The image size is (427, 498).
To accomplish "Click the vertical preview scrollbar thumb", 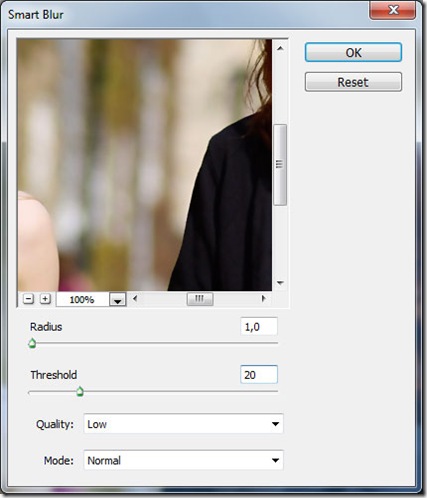I will point(280,165).
